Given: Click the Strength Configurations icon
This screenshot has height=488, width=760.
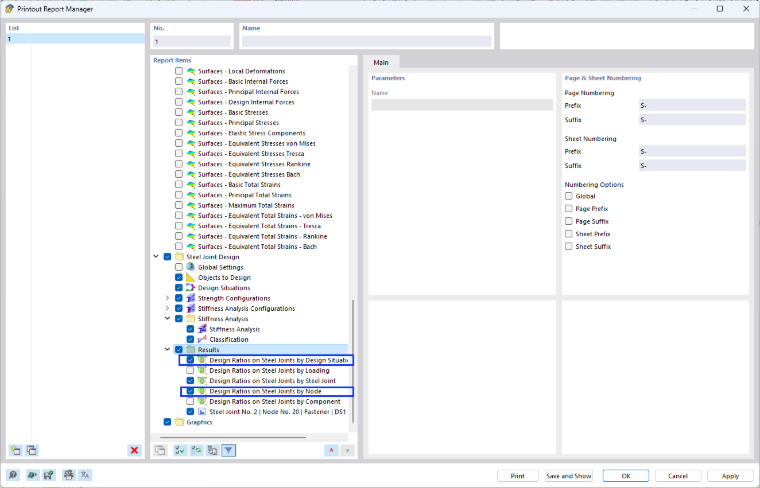Looking at the screenshot, I should (x=190, y=298).
